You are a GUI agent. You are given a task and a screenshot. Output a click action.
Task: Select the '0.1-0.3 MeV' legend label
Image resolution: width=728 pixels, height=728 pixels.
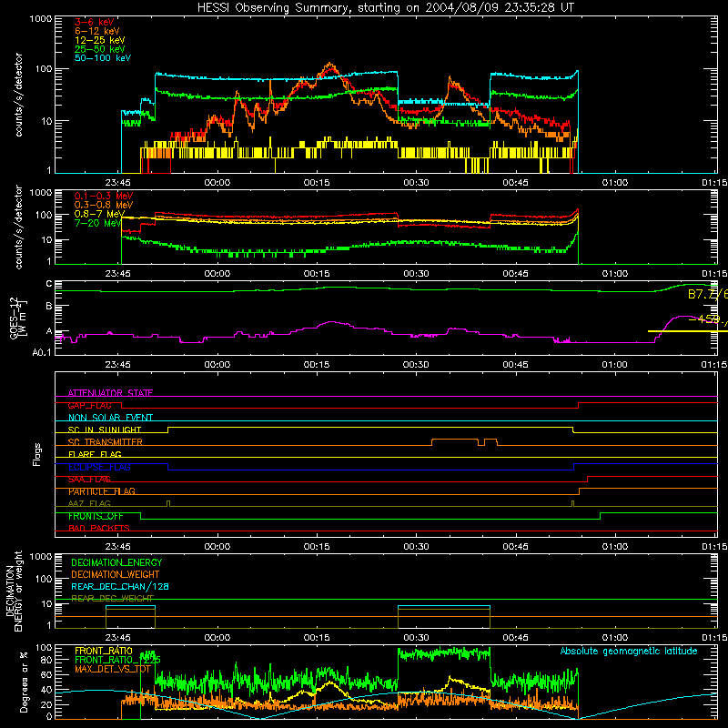104,196
